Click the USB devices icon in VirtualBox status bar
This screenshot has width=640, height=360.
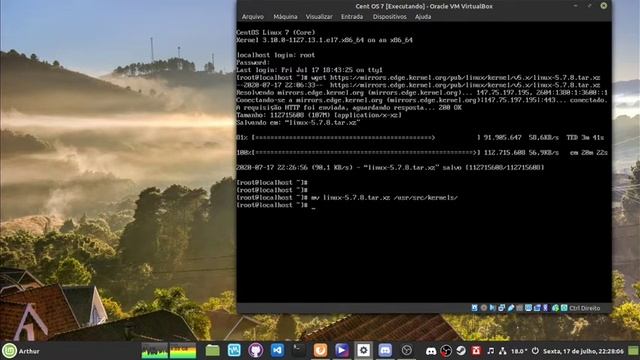(x=511, y=308)
